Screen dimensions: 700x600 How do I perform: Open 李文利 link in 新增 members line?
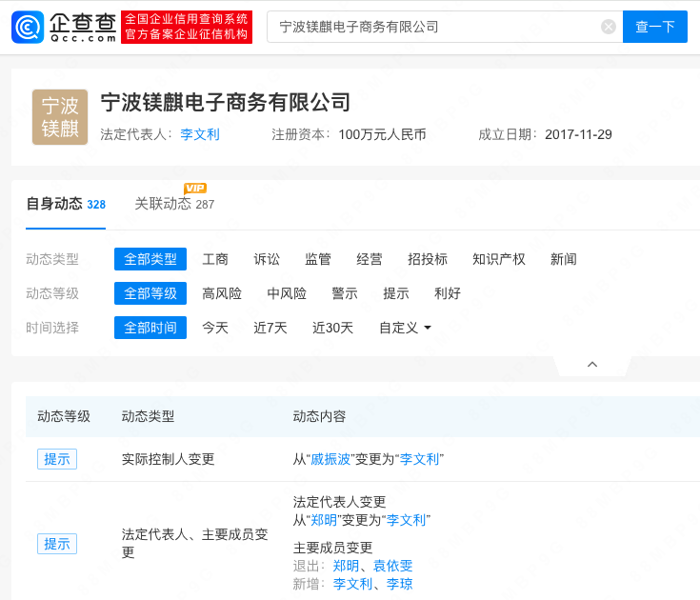pos(352,584)
